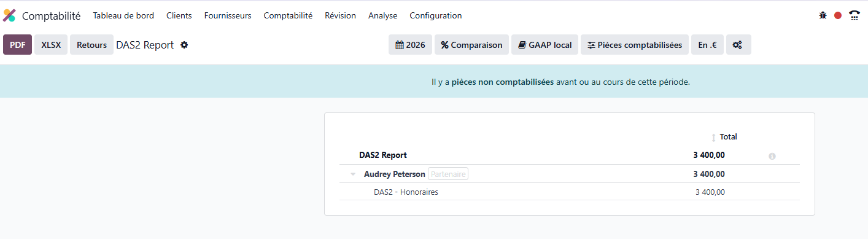Click the Audrey Peterson partner name
Viewport: 868px width, 239px height.
(x=394, y=174)
